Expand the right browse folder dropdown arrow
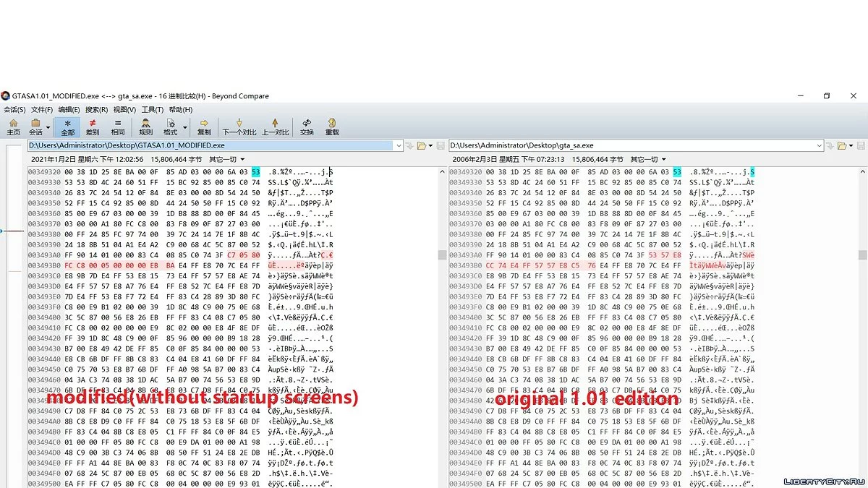The width and height of the screenshot is (868, 488). point(850,145)
